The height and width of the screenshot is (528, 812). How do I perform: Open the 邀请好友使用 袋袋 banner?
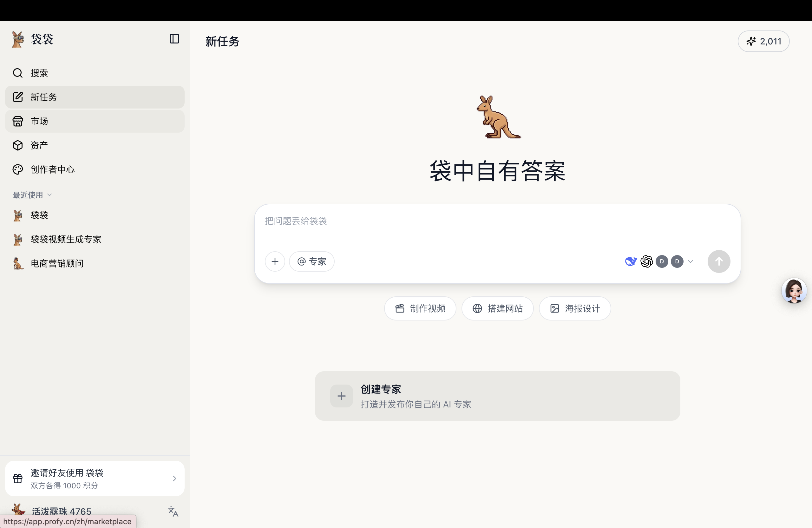(x=95, y=479)
